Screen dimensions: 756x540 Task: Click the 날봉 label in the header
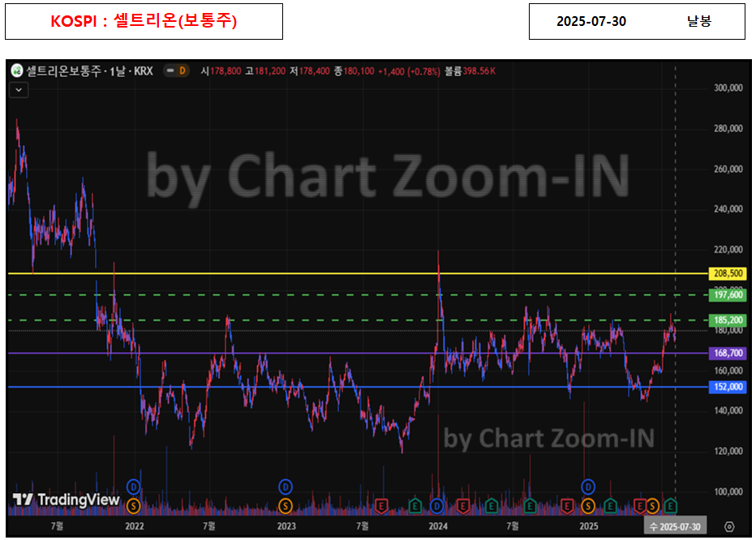click(698, 21)
